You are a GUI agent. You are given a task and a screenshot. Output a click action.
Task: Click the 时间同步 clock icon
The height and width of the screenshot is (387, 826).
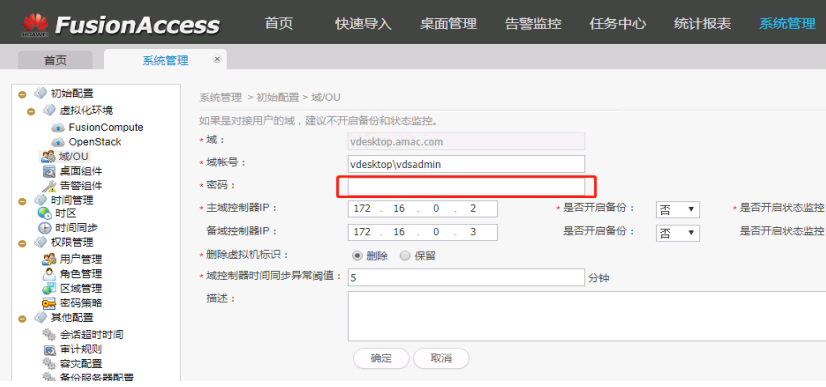pyautogui.click(x=44, y=228)
